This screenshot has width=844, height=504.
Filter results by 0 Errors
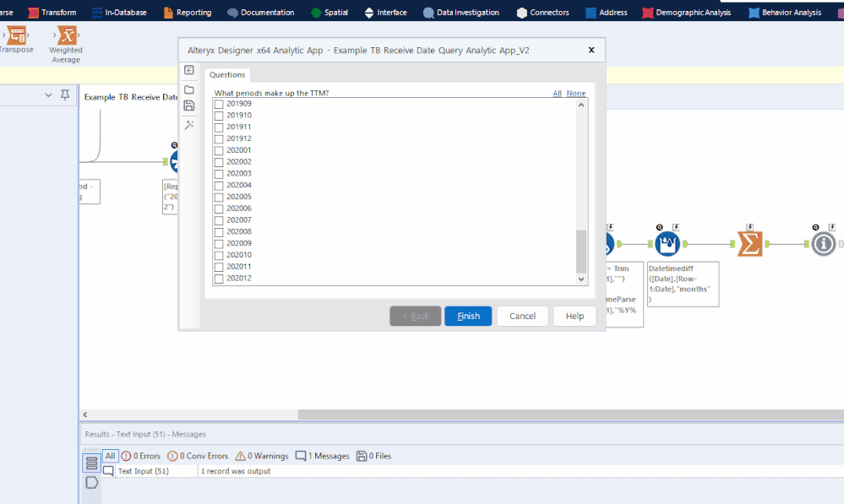tap(141, 456)
